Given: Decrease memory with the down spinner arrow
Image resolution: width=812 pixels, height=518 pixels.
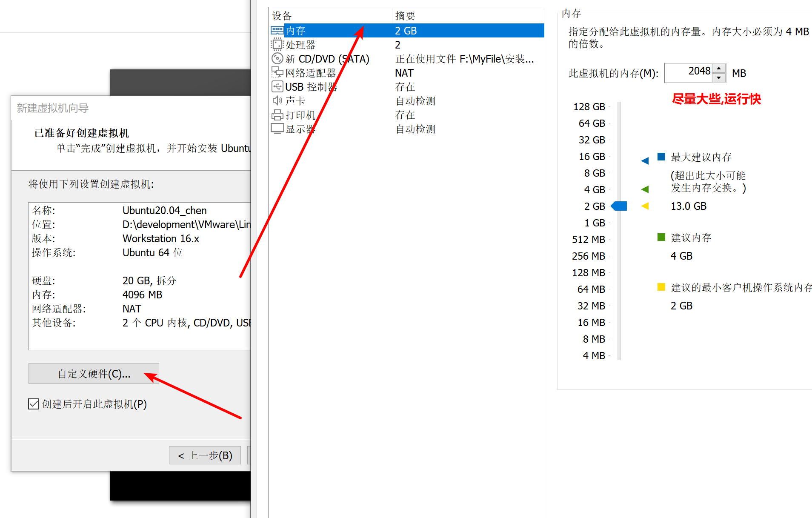Looking at the screenshot, I should point(719,78).
